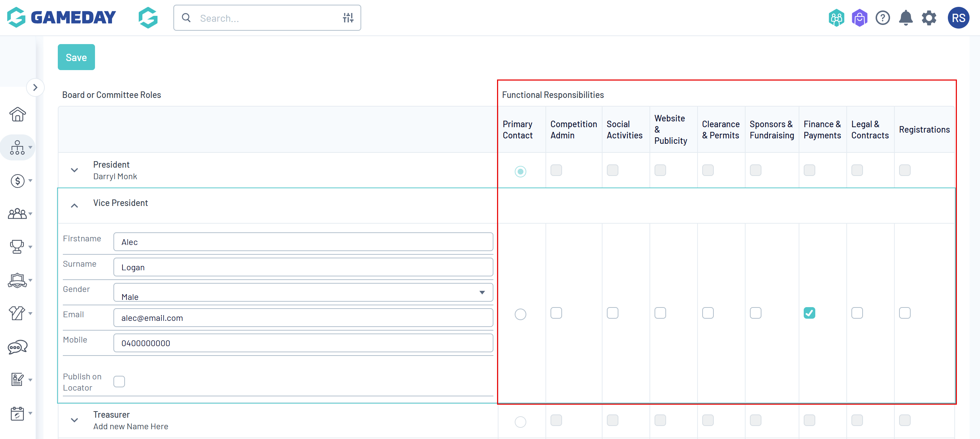Expand the President role row
The height and width of the screenshot is (439, 980).
(74, 170)
